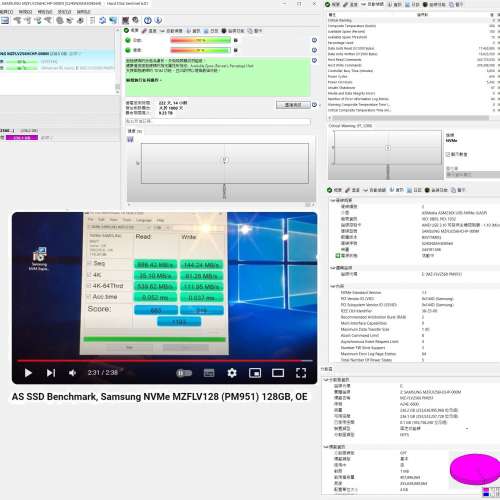This screenshot has width=500, height=500.
Task: Open Information tab in middle panel
Action: pyautogui.click(x=193, y=31)
